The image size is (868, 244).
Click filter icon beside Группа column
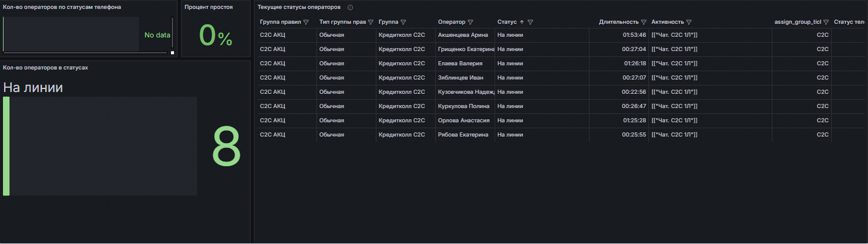(x=404, y=22)
